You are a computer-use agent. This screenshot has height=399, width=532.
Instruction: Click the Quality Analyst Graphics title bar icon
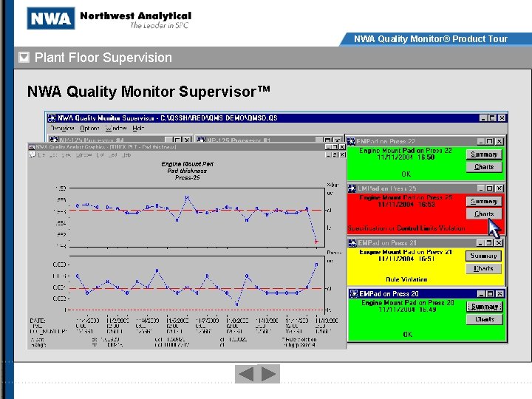click(32, 147)
